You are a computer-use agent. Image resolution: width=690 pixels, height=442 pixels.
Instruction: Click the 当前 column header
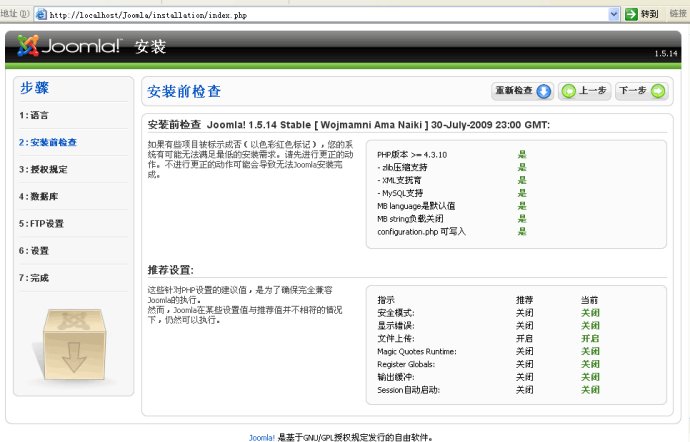589,300
